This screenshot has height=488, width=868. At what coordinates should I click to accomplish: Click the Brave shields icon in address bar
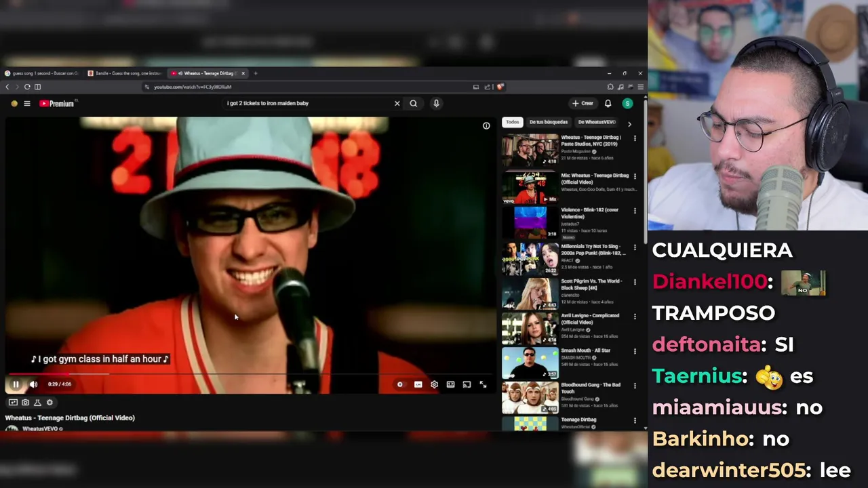click(500, 87)
